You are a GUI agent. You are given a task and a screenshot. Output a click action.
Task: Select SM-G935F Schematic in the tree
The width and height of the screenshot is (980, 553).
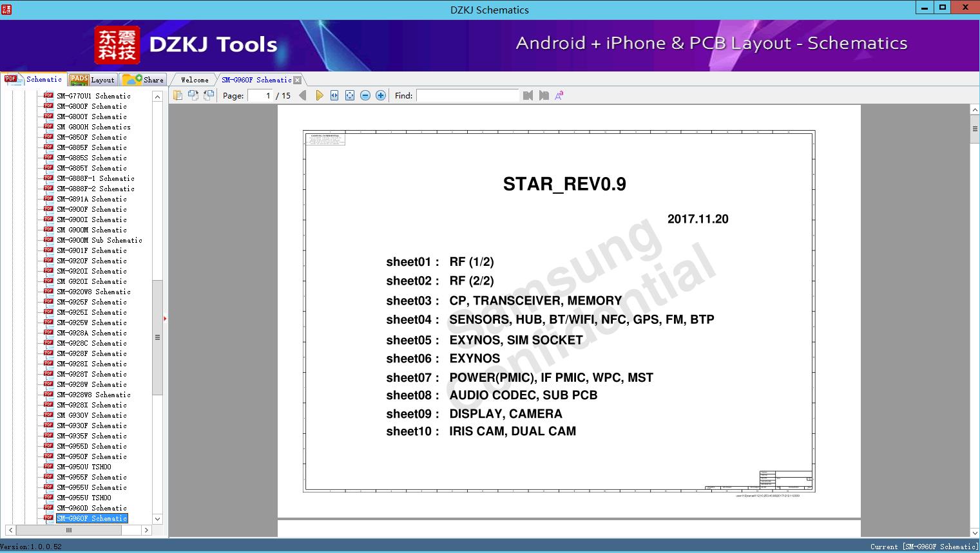pyautogui.click(x=91, y=436)
